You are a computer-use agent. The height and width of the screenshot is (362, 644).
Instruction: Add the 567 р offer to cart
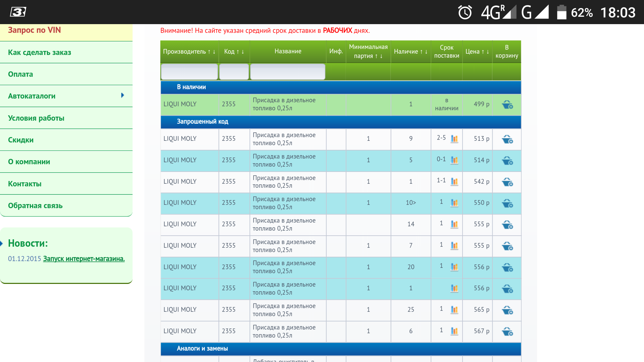[x=507, y=331]
